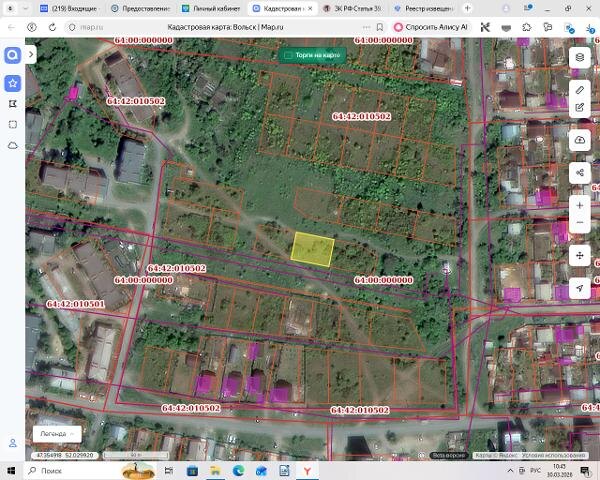This screenshot has width=600, height=480.
Task: Open the page options ellipsis menu
Action: (366, 27)
